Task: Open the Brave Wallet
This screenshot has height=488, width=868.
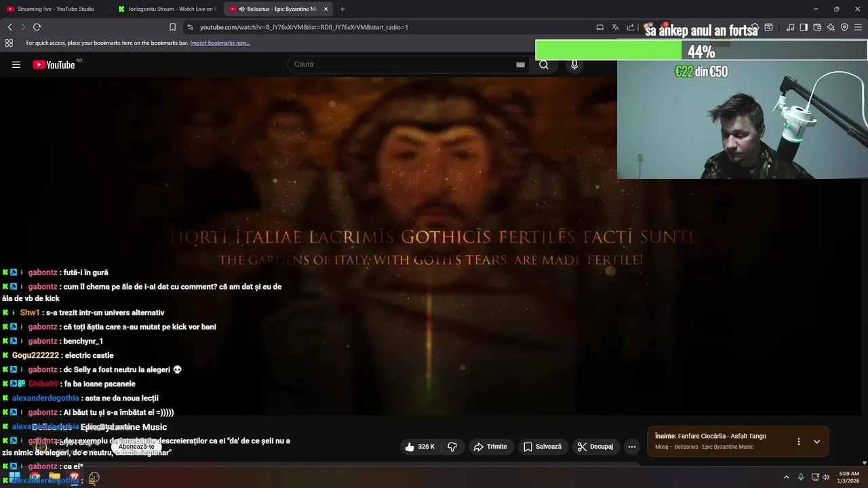Action: (x=817, y=27)
